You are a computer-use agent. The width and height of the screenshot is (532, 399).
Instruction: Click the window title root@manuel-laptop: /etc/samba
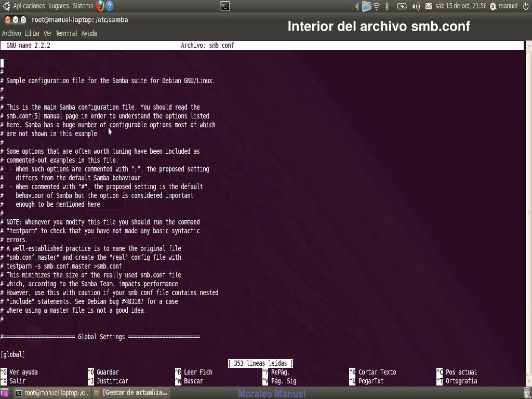pyautogui.click(x=79, y=20)
